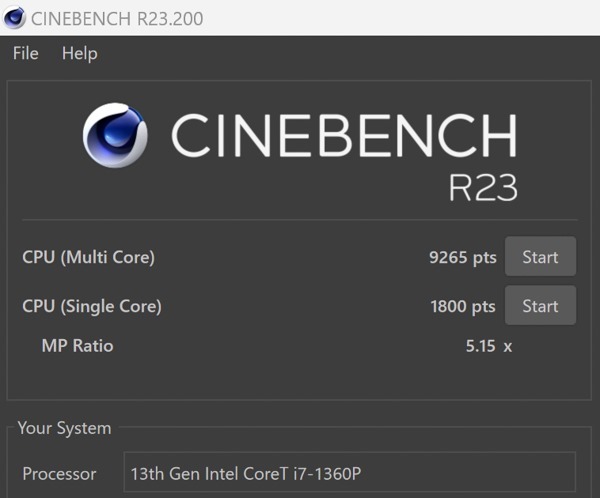Click the Your System group heading
The width and height of the screenshot is (600, 498).
tap(64, 428)
